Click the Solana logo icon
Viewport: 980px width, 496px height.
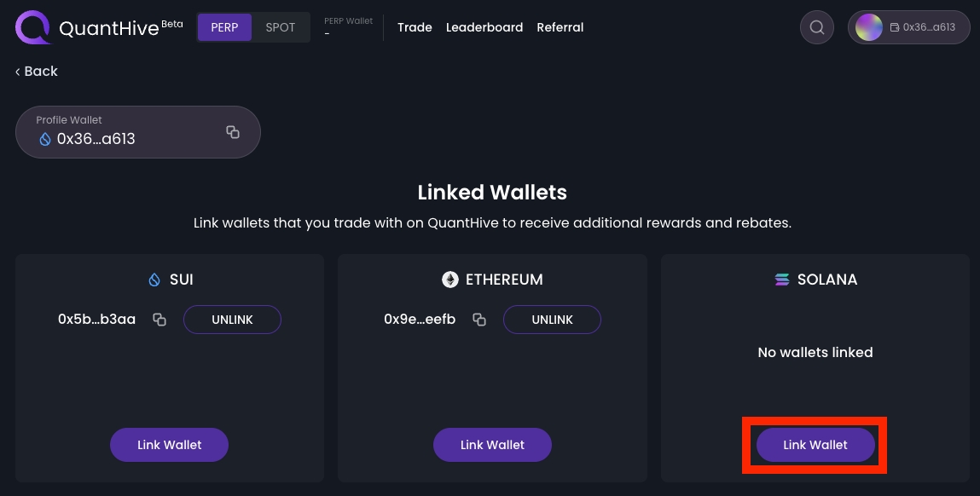[x=781, y=280]
